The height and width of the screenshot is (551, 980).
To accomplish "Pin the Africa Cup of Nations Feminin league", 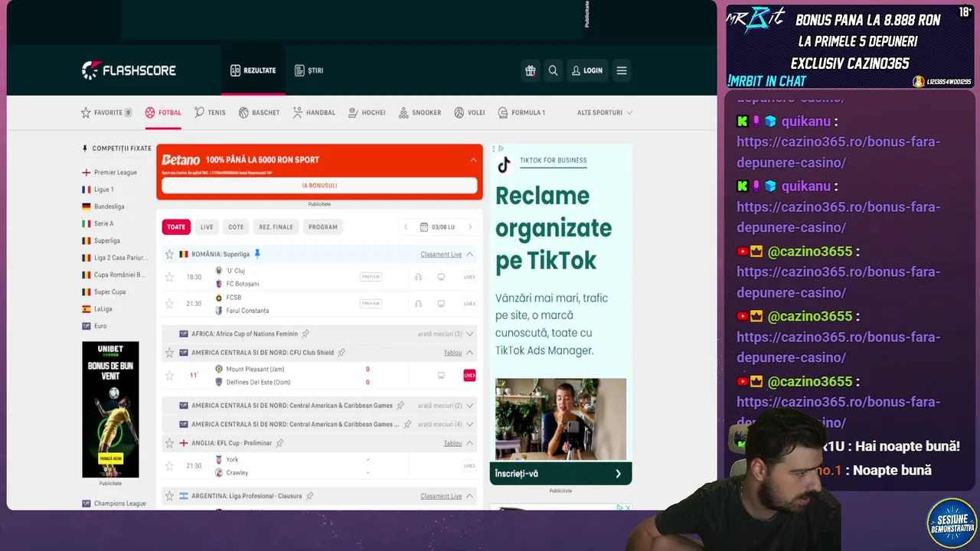I will 305,334.
